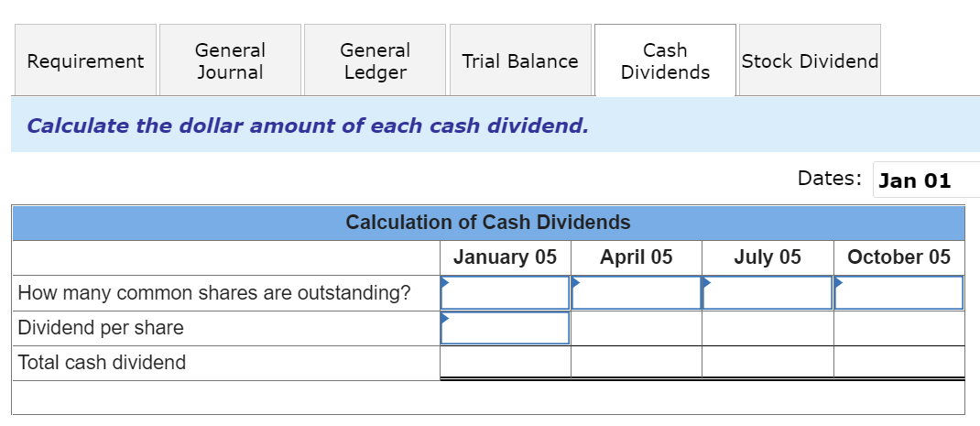The image size is (980, 426).
Task: Select January 05 total cash dividend cell
Action: (505, 362)
